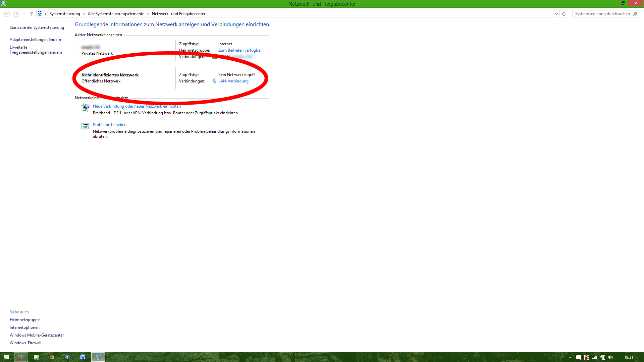Click the 'Alle Systemsteuerungselemente' breadcrumb

(116, 14)
